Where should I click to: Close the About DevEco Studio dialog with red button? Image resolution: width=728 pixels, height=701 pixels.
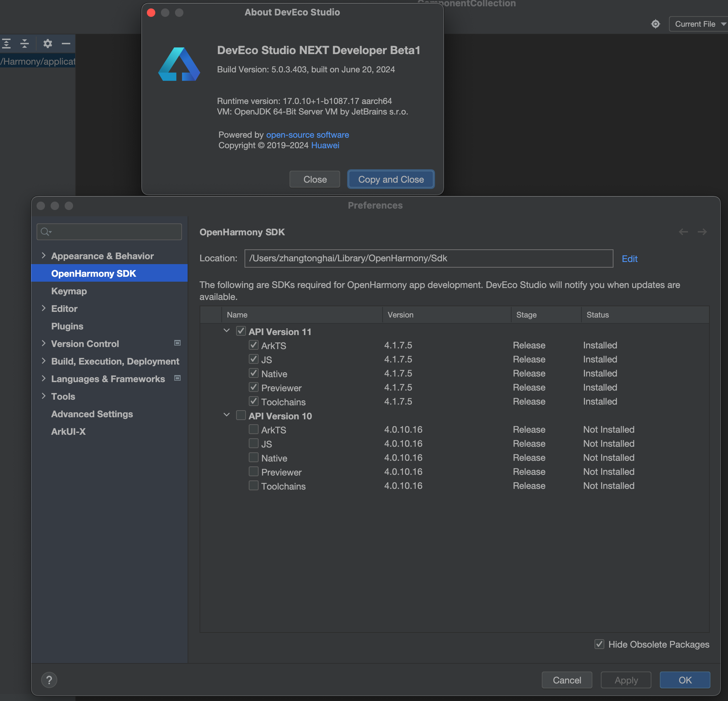click(x=151, y=13)
